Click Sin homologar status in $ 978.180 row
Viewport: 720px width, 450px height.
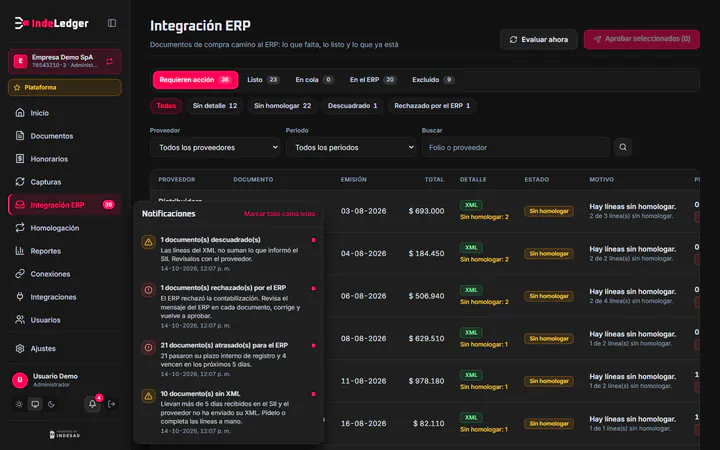click(x=549, y=381)
